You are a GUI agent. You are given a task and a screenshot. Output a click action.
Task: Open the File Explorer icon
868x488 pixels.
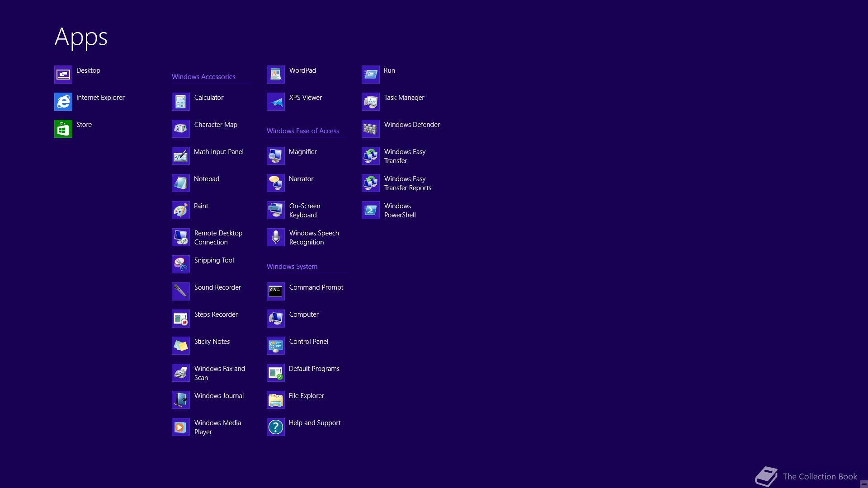coord(276,400)
